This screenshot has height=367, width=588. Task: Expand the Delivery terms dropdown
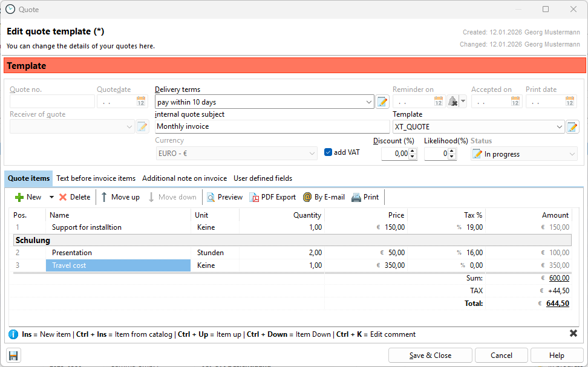click(x=369, y=102)
